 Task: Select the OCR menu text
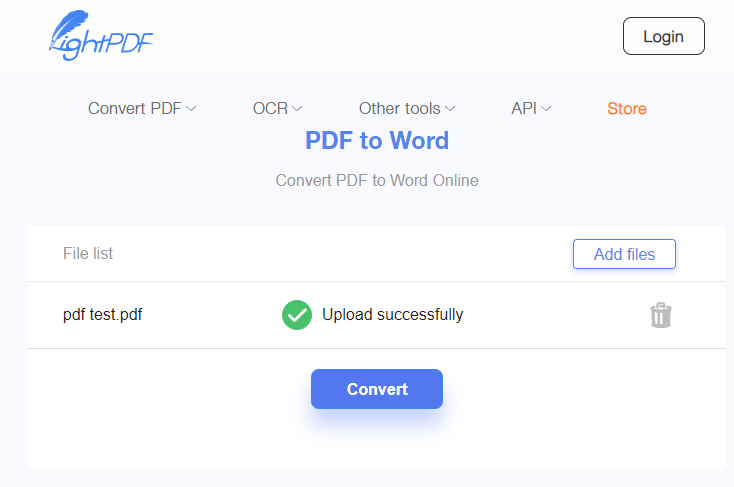pos(270,109)
